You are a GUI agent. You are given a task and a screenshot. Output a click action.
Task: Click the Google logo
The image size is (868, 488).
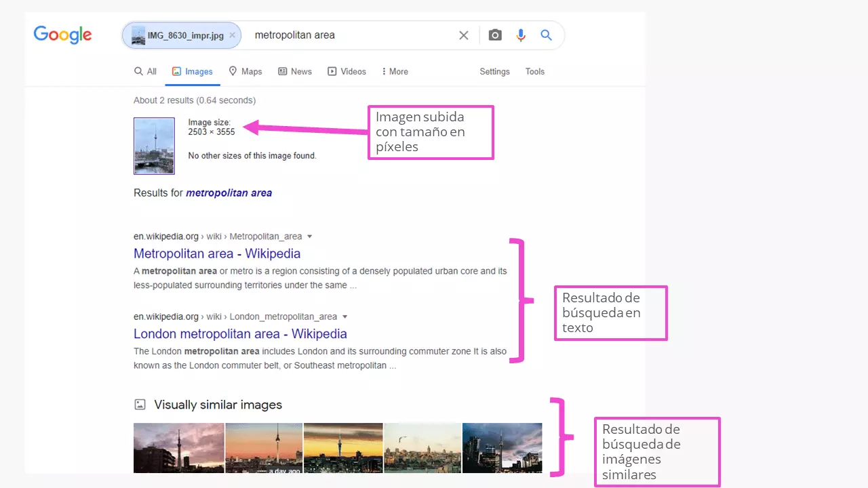coord(62,35)
